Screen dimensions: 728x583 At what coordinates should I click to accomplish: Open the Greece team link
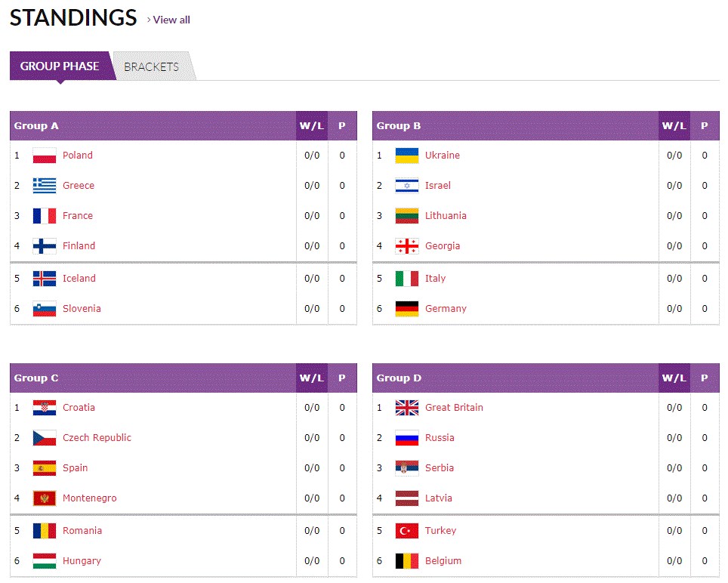[x=79, y=186]
